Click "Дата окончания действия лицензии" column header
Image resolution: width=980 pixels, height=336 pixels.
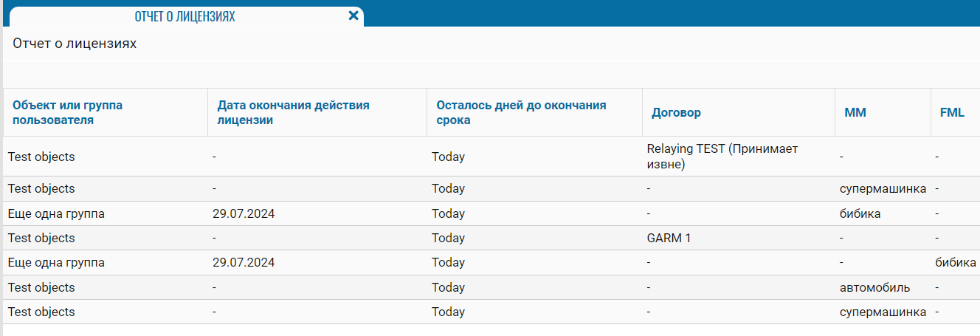click(x=293, y=112)
